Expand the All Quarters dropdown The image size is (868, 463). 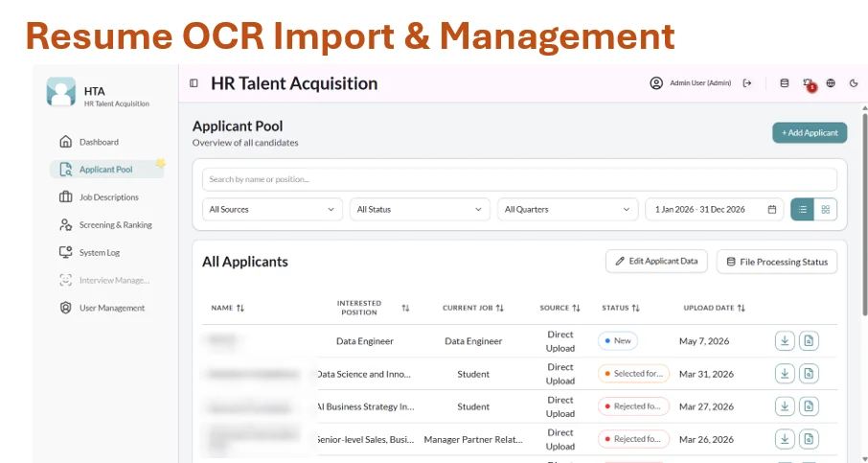(x=567, y=209)
